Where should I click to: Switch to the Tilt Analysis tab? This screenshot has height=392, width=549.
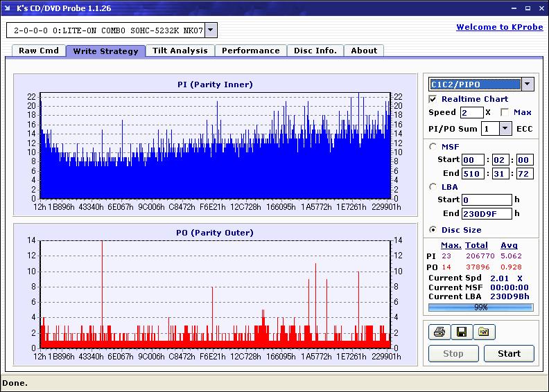pyautogui.click(x=180, y=51)
